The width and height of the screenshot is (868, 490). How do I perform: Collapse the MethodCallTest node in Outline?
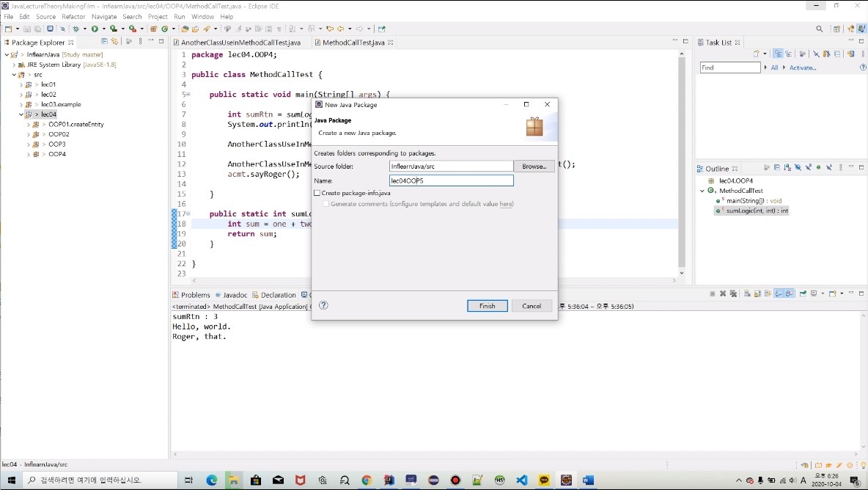702,191
